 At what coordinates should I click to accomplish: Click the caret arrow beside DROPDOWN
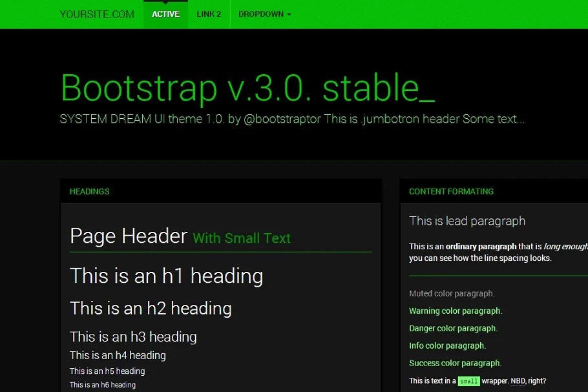289,15
